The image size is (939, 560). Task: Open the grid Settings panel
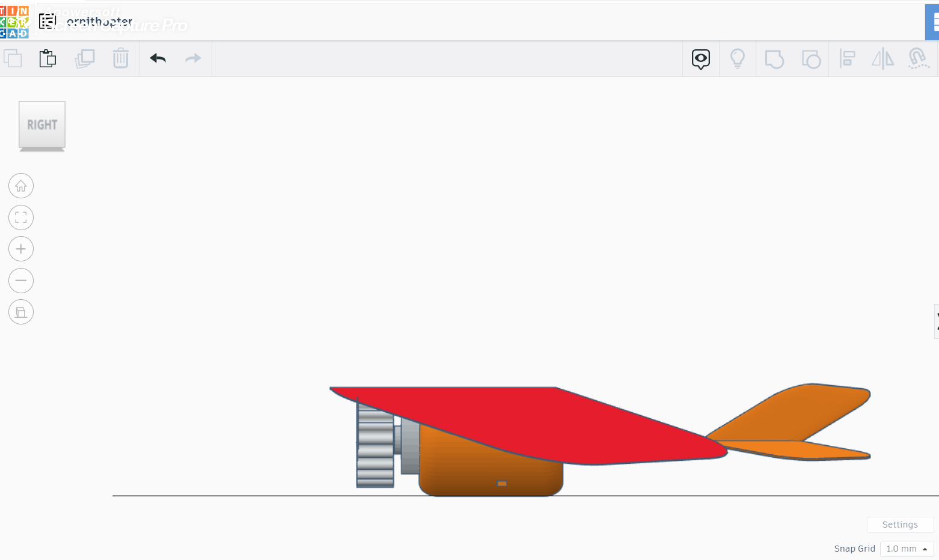(x=900, y=525)
